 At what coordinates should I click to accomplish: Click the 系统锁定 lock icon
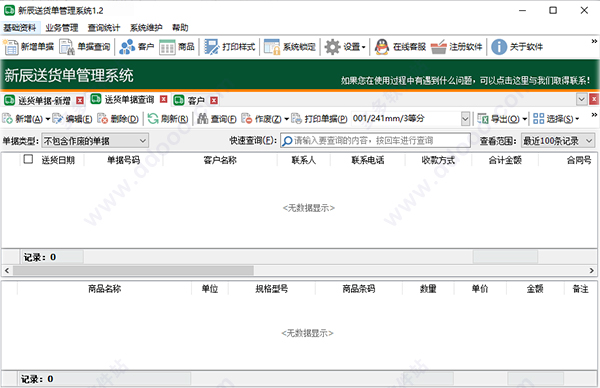290,47
